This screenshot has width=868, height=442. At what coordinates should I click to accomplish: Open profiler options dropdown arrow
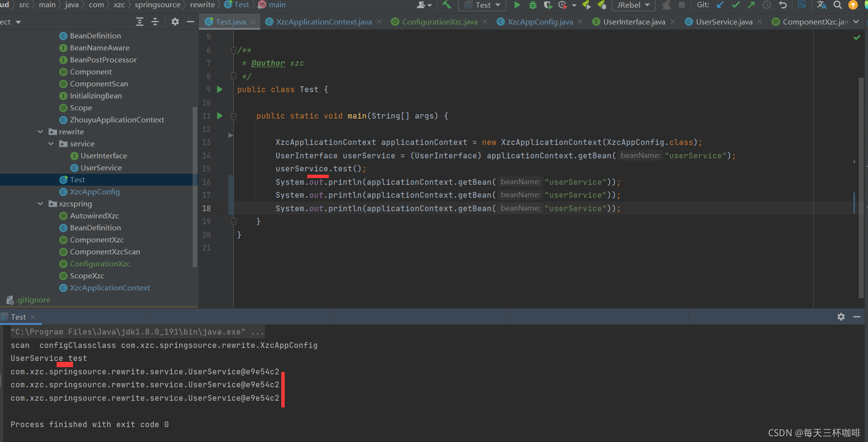(574, 5)
